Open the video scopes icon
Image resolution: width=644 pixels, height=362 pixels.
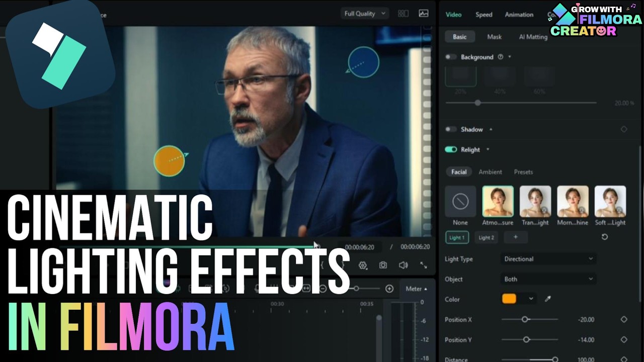click(424, 14)
